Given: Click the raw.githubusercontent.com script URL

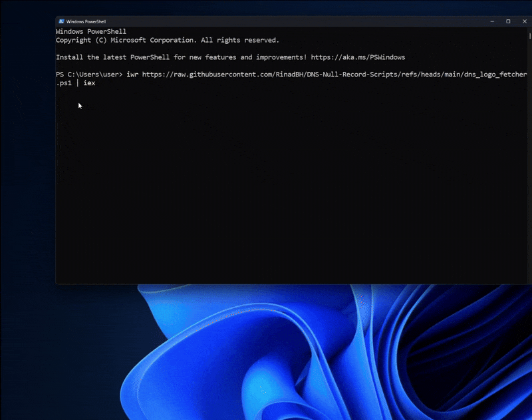Looking at the screenshot, I should (x=334, y=75).
